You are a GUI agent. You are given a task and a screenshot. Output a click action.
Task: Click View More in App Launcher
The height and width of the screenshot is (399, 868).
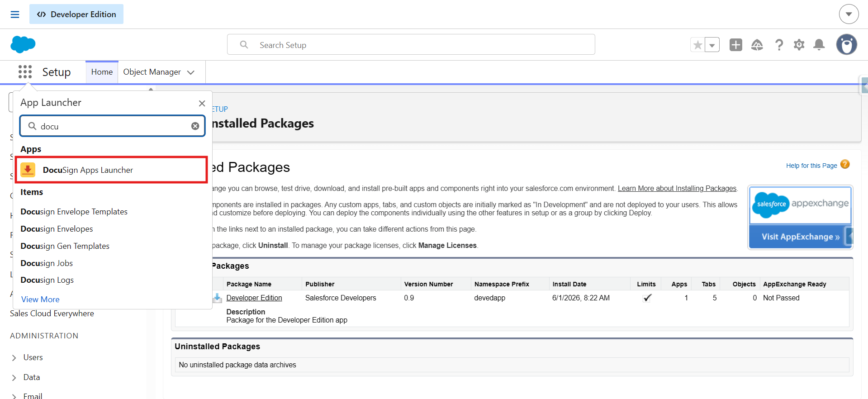click(x=40, y=299)
